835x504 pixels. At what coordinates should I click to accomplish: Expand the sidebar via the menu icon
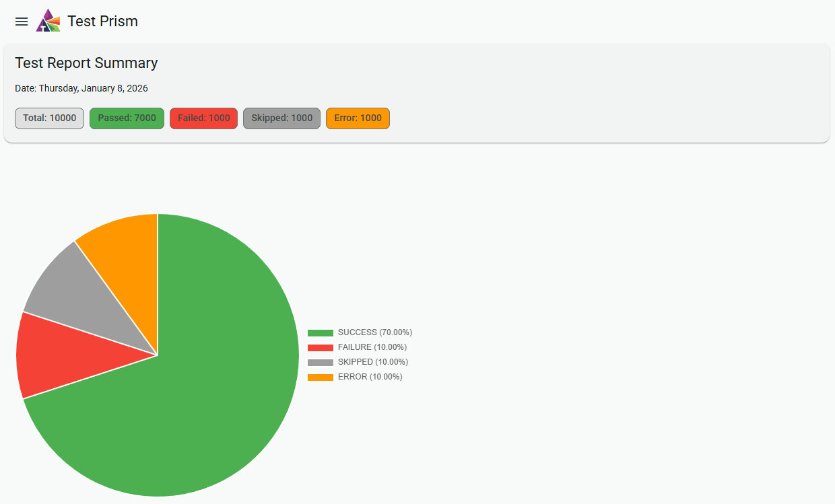click(21, 21)
